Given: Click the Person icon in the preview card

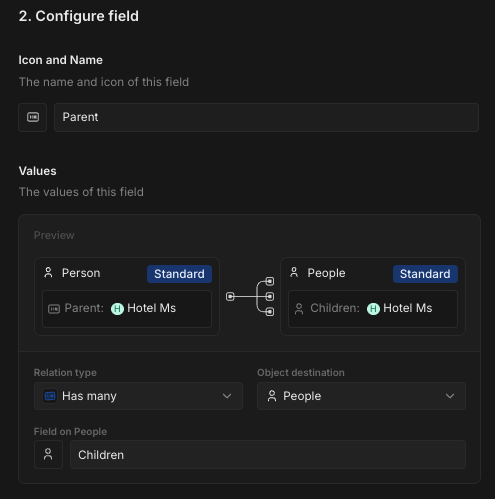Looking at the screenshot, I should [x=48, y=273].
